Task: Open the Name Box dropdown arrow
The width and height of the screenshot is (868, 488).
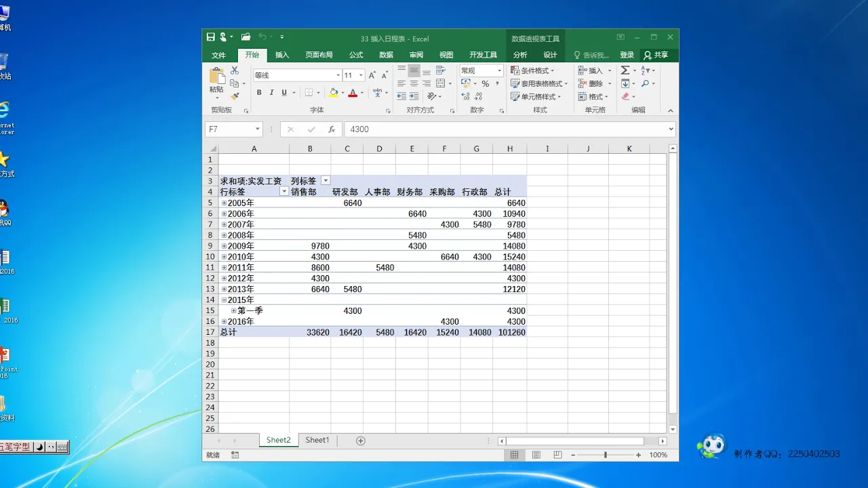Action: [258, 129]
